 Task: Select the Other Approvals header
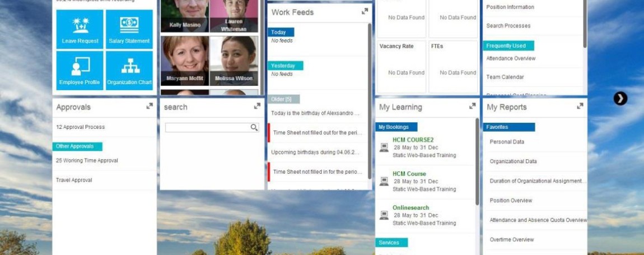pos(77,146)
